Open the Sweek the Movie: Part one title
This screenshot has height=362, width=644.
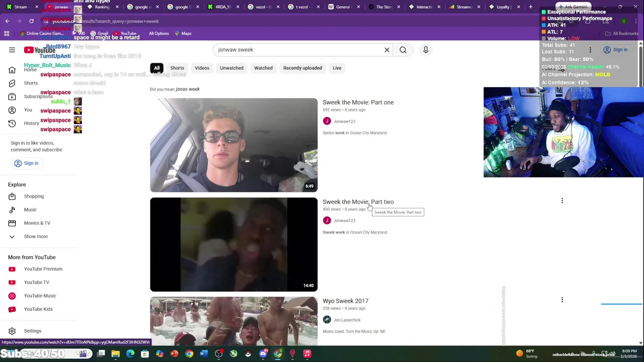(358, 102)
